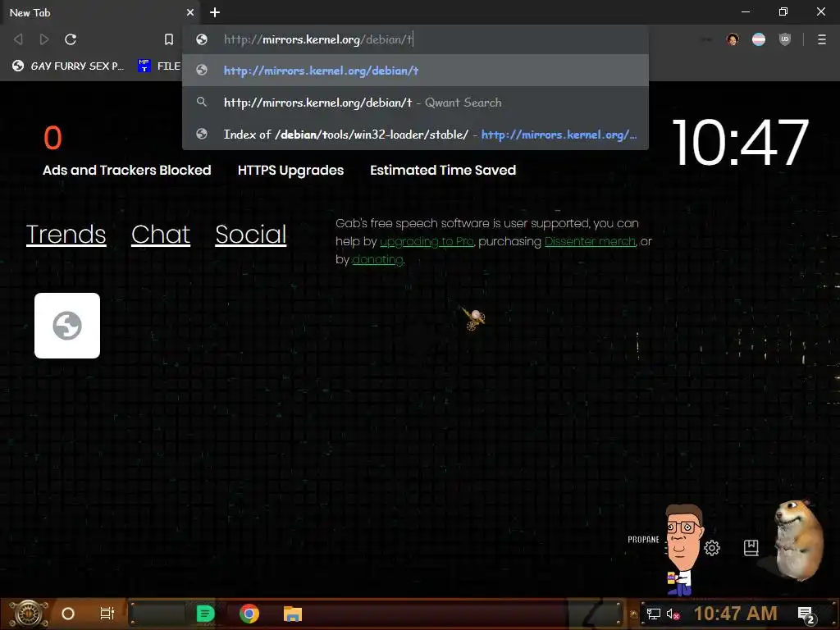Open the uBlock shield extension icon
Screen dimensions: 840x630
click(x=785, y=39)
